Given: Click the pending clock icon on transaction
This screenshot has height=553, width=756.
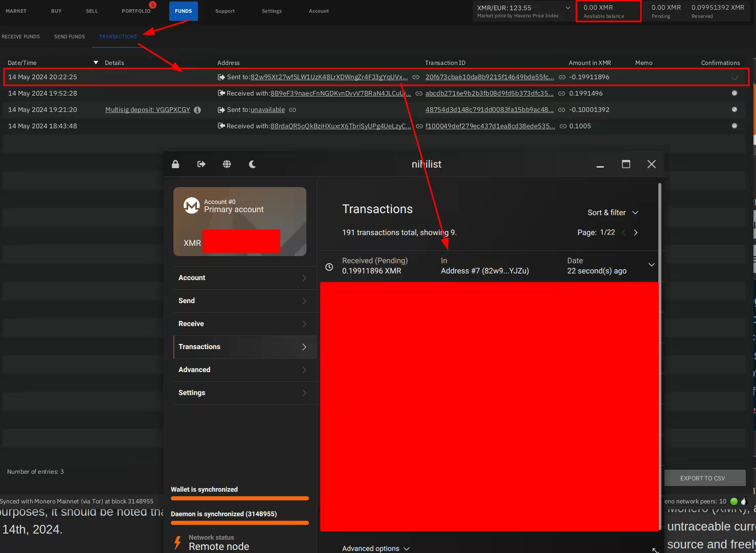Looking at the screenshot, I should tap(329, 267).
